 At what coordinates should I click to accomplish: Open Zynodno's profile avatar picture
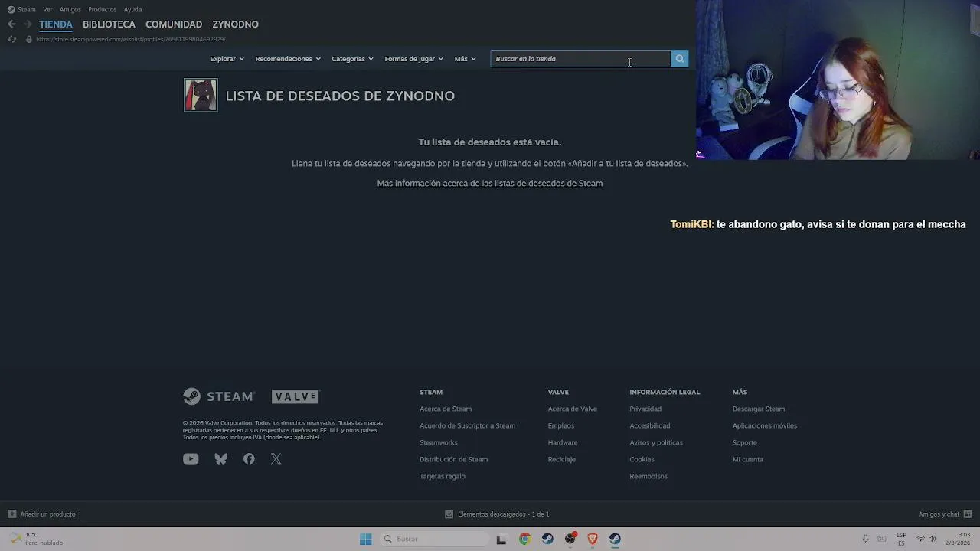tap(201, 96)
